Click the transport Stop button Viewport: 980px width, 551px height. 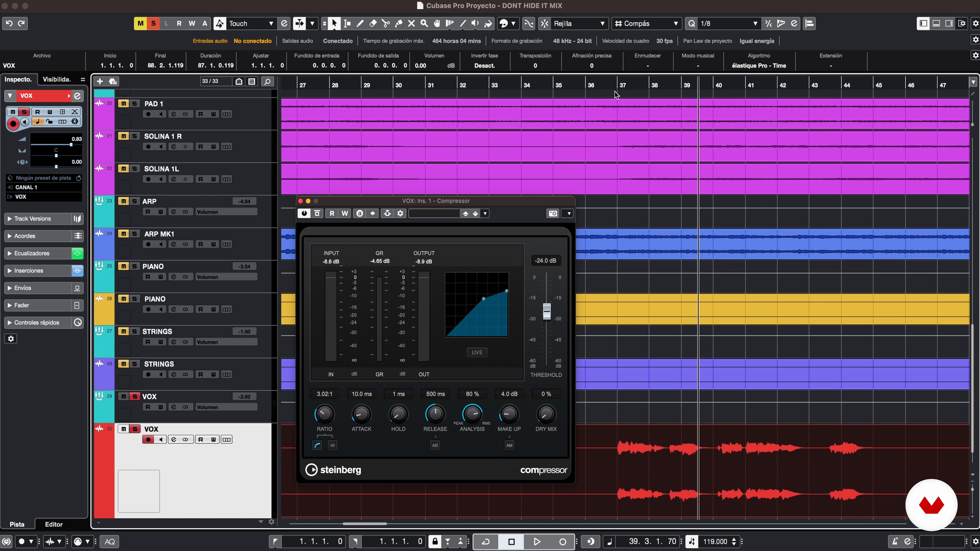(511, 542)
